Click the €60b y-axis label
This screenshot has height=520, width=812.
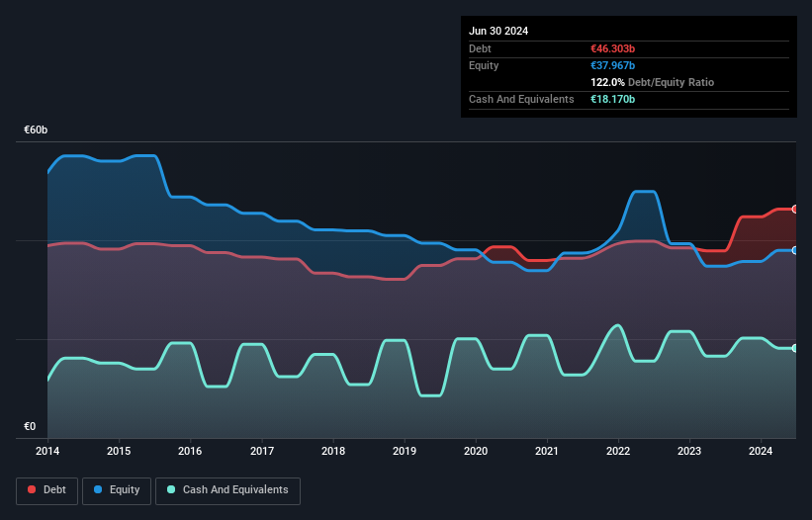point(36,130)
